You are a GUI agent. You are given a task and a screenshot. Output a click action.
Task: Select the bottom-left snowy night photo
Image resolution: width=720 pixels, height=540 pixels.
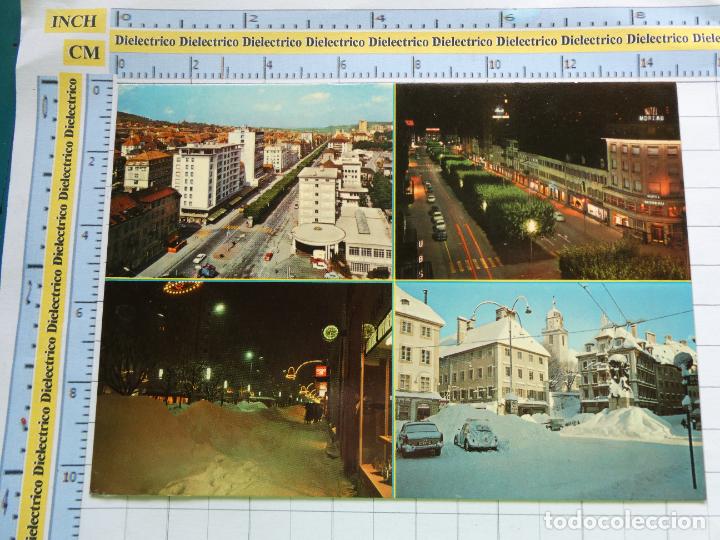pos(240,388)
